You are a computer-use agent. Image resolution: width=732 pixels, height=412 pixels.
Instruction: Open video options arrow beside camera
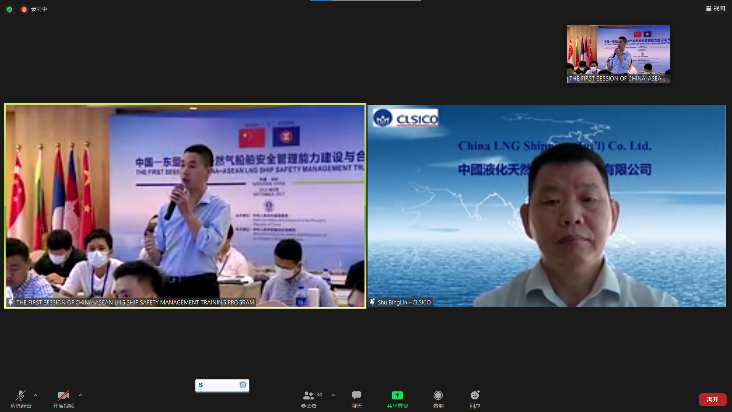tap(80, 395)
